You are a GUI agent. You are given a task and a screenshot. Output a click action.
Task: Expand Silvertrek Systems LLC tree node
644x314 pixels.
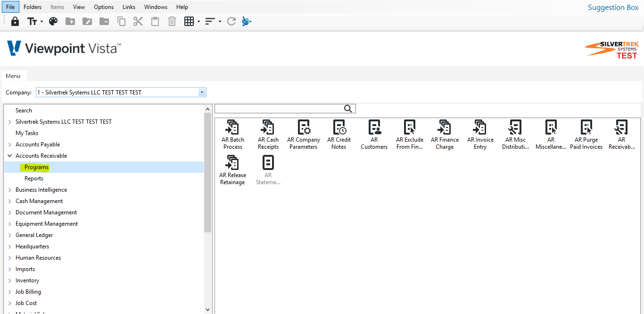click(x=10, y=122)
